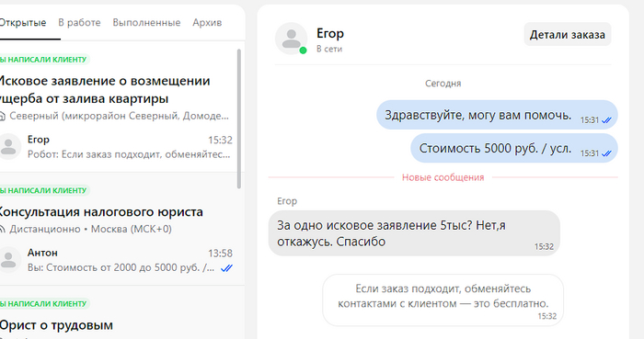Click the Егор name in chat header
This screenshot has height=339, width=644.
[330, 33]
